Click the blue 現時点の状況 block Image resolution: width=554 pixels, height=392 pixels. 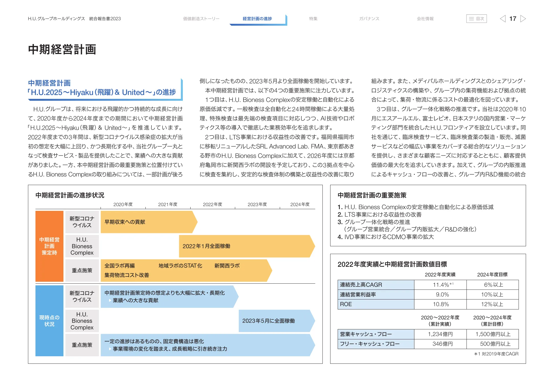click(49, 321)
